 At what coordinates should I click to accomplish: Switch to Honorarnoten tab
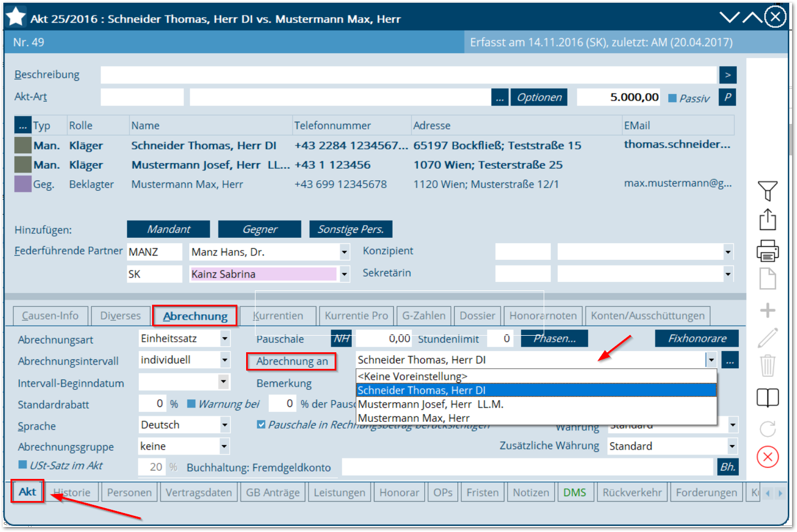tap(543, 316)
